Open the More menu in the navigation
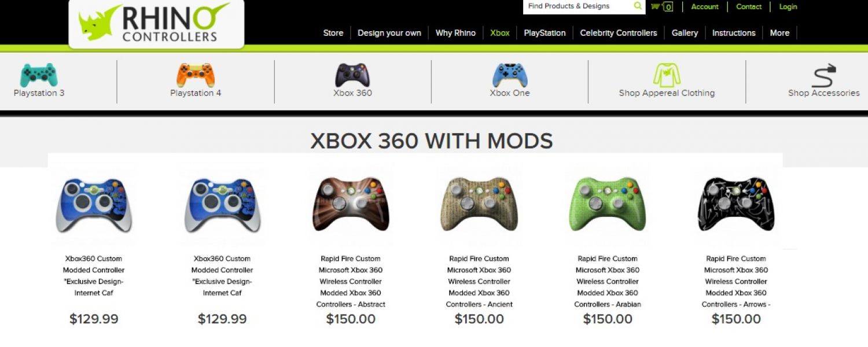 [x=779, y=33]
